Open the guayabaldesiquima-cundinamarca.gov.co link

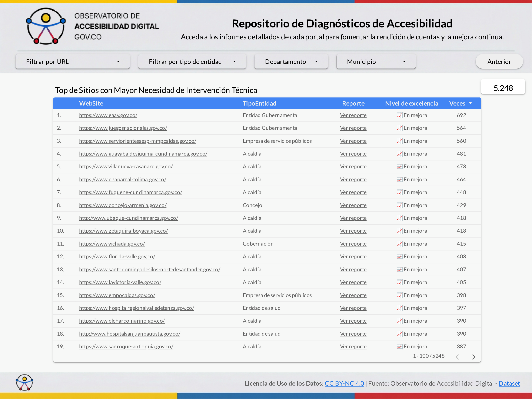coord(143,154)
